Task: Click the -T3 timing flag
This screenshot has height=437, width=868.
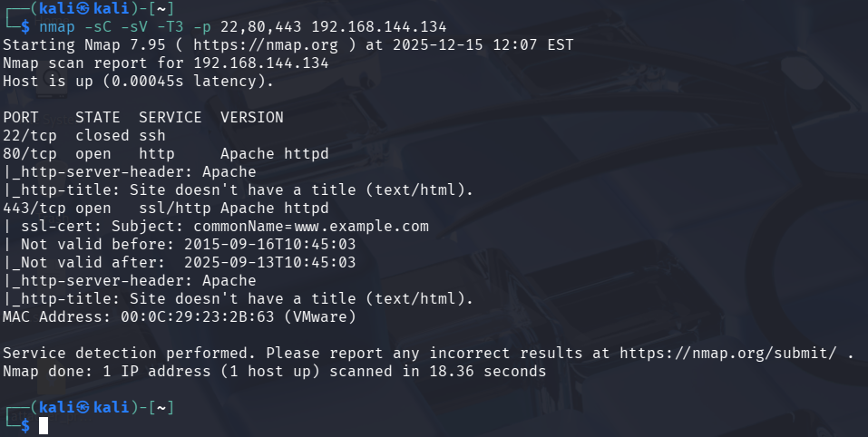Action: [170, 26]
